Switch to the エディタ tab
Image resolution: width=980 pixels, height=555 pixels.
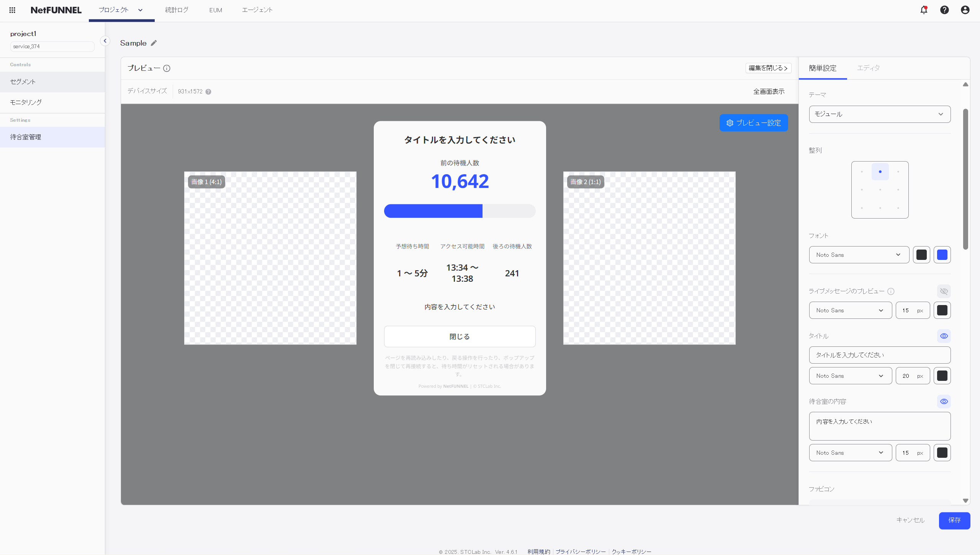(868, 68)
